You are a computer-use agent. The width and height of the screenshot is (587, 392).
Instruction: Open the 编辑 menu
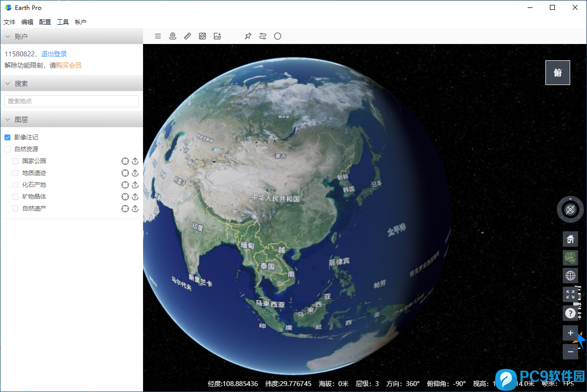click(27, 22)
